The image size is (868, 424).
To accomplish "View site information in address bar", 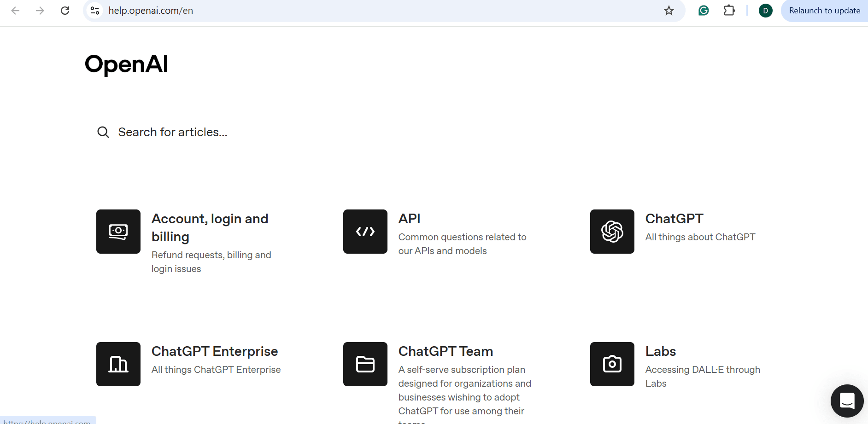I will coord(95,11).
